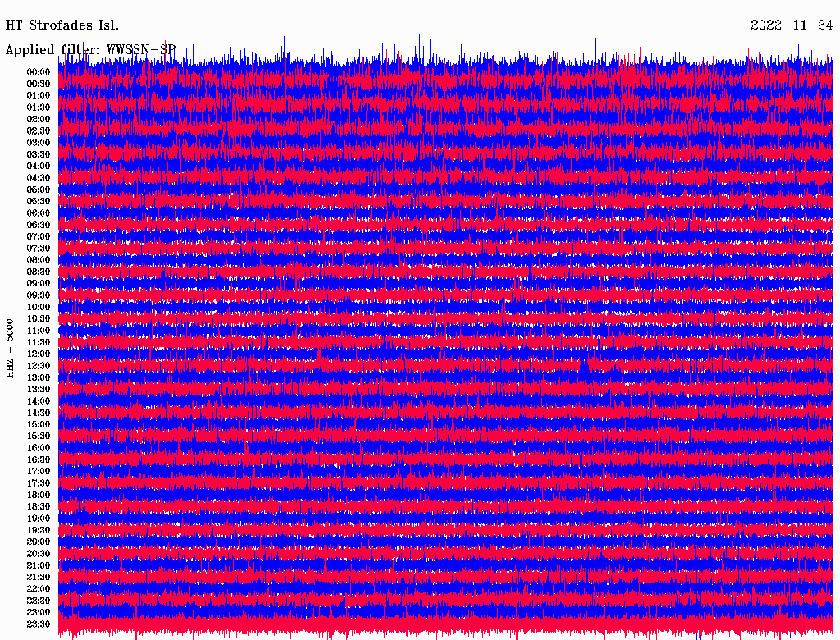Screen dimensions: 840x640
Task: Select the 08:00 time label
Action: pos(39,260)
